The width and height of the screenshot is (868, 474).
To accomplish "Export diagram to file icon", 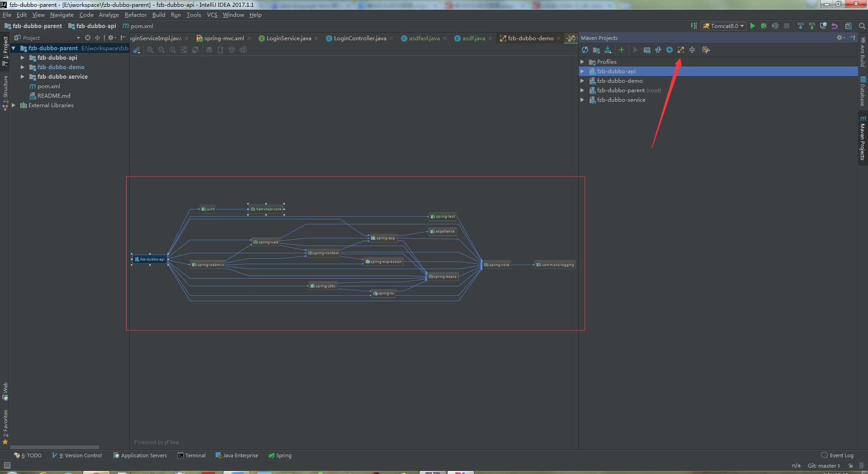I will tap(221, 50).
